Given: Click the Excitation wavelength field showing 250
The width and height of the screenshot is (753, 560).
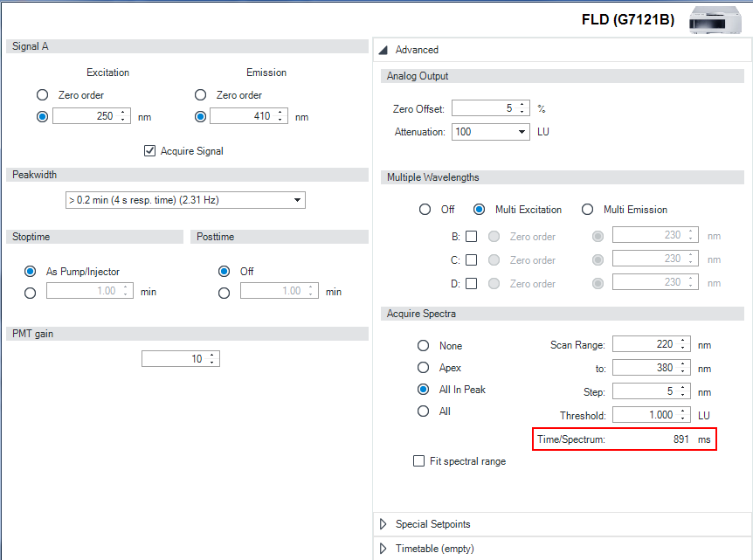Looking at the screenshot, I should tap(85, 116).
